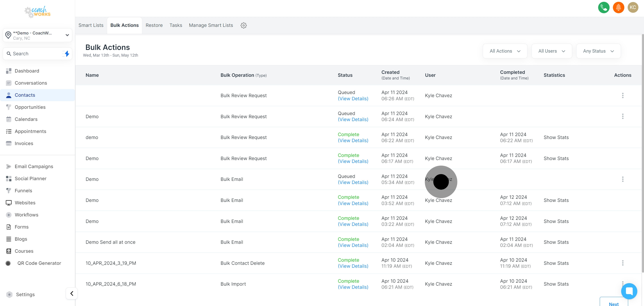
Task: Expand the Demo CoachWorks location switcher
Action: (x=38, y=35)
